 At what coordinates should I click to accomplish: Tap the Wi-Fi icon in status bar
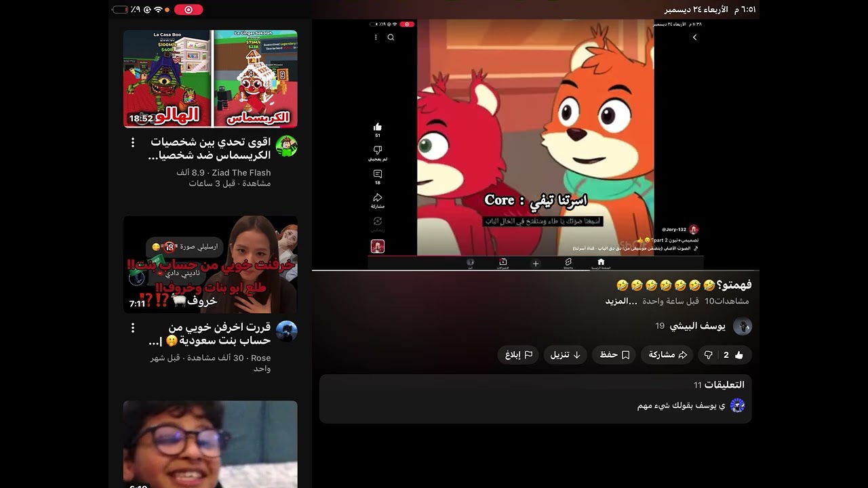(x=158, y=9)
